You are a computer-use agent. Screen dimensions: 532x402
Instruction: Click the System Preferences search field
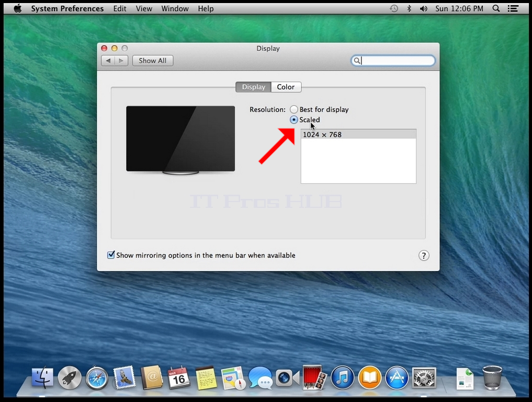tap(393, 60)
